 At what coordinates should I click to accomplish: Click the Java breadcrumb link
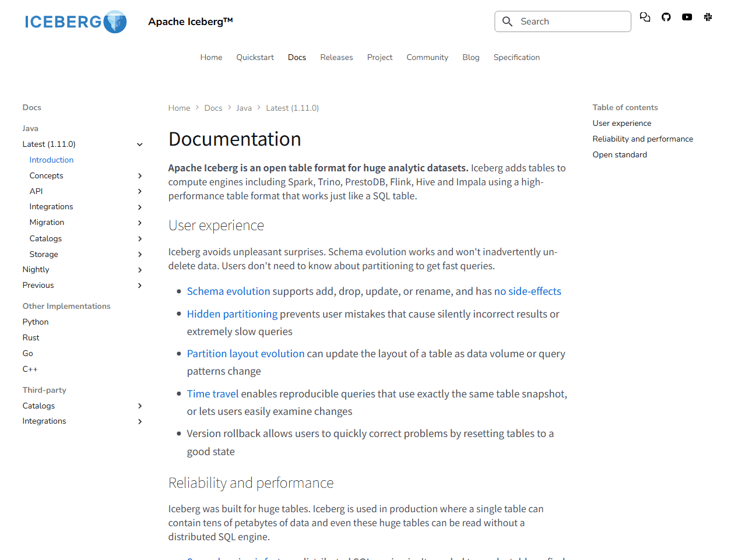point(244,108)
